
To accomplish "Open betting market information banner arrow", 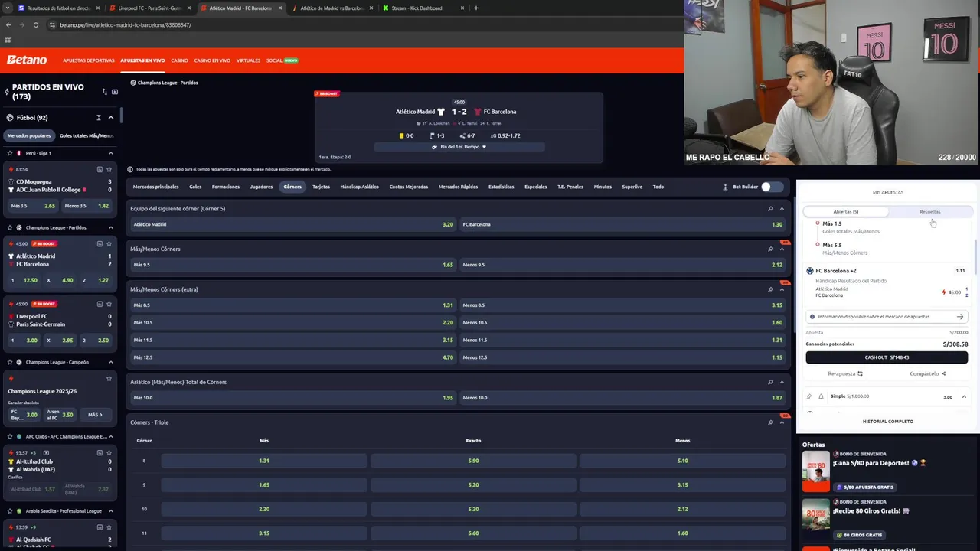I will [x=959, y=316].
